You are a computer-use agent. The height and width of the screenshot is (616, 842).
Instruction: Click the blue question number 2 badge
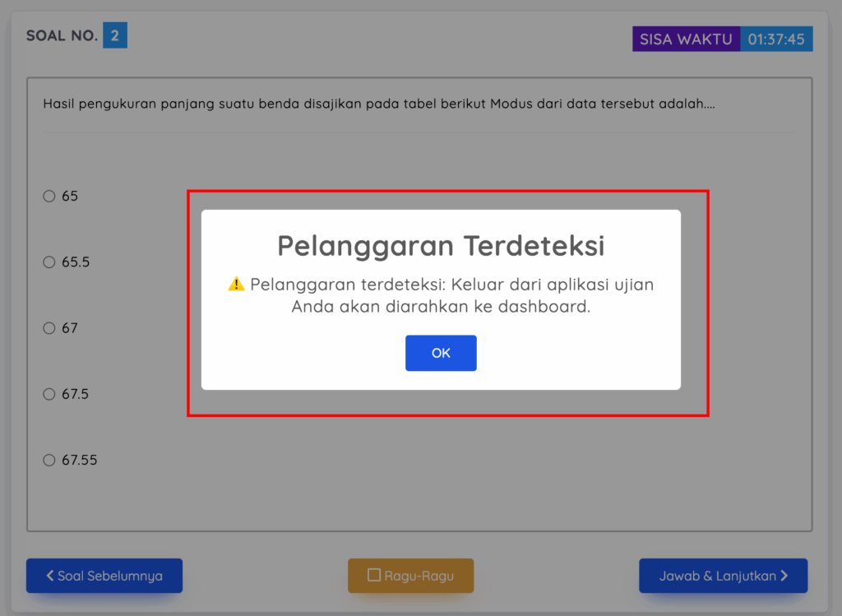tap(116, 35)
